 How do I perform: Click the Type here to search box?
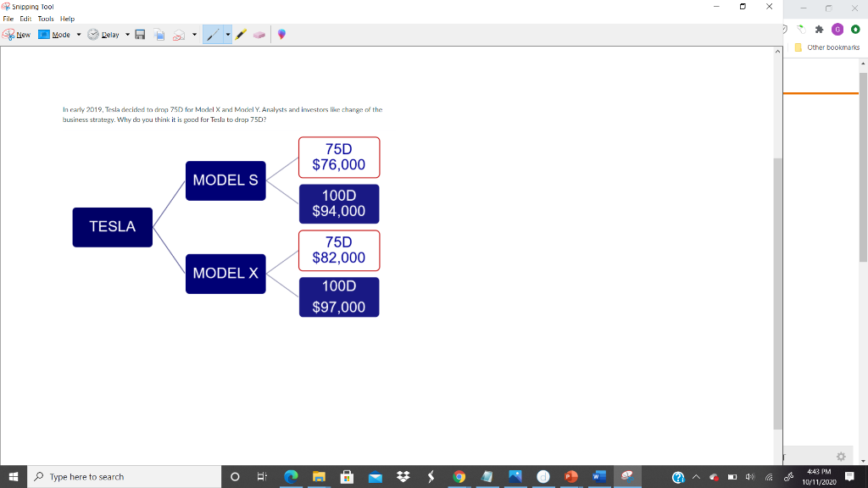coord(127,476)
